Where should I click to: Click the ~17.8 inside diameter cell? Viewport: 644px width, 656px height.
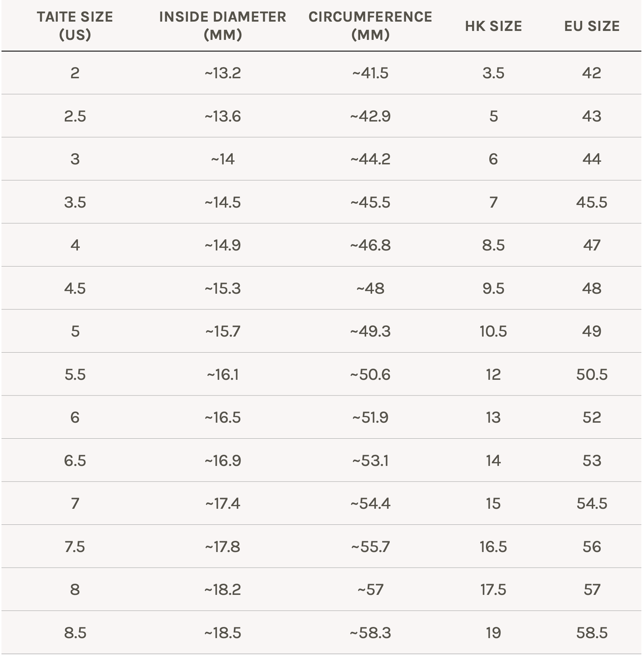[223, 547]
